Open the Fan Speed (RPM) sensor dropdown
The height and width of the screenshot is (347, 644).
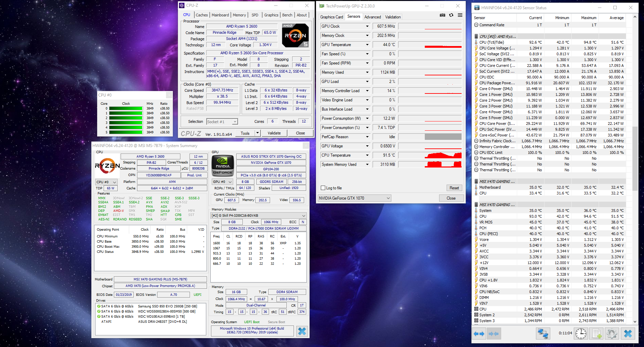pyautogui.click(x=367, y=63)
